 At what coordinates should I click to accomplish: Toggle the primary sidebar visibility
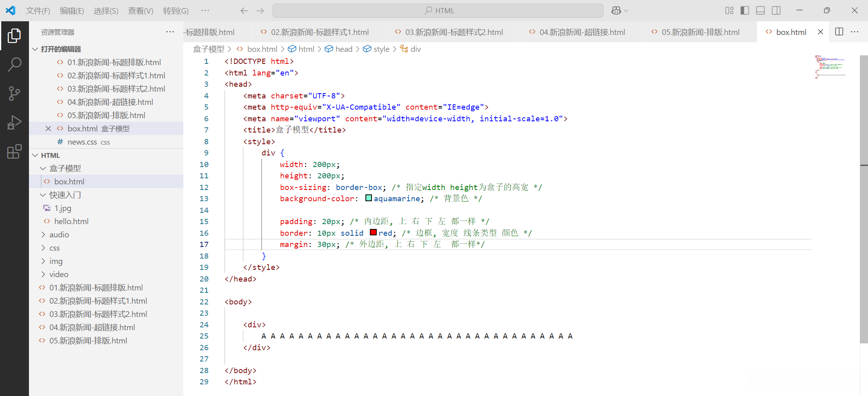point(745,11)
